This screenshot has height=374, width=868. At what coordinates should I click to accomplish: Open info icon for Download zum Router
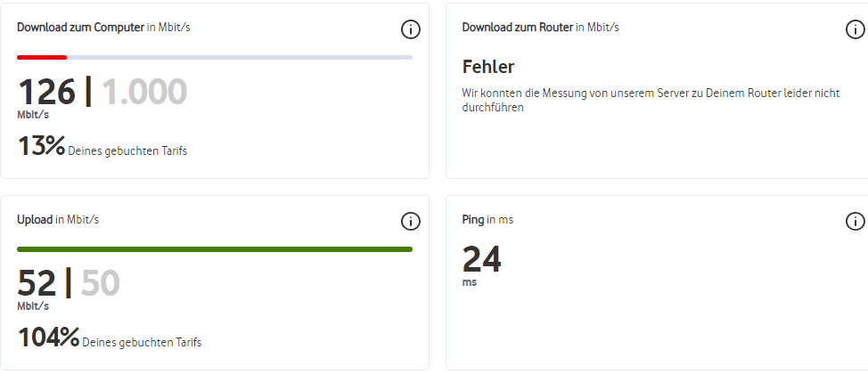tap(856, 29)
